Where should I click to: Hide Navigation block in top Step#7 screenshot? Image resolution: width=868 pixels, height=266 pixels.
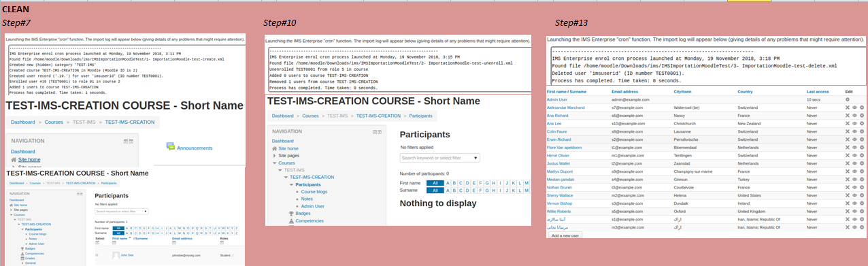pyautogui.click(x=125, y=141)
